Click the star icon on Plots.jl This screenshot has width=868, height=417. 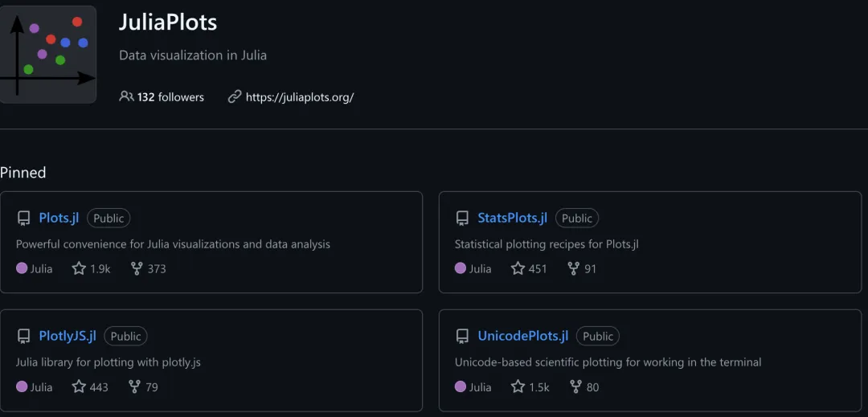pyautogui.click(x=79, y=268)
